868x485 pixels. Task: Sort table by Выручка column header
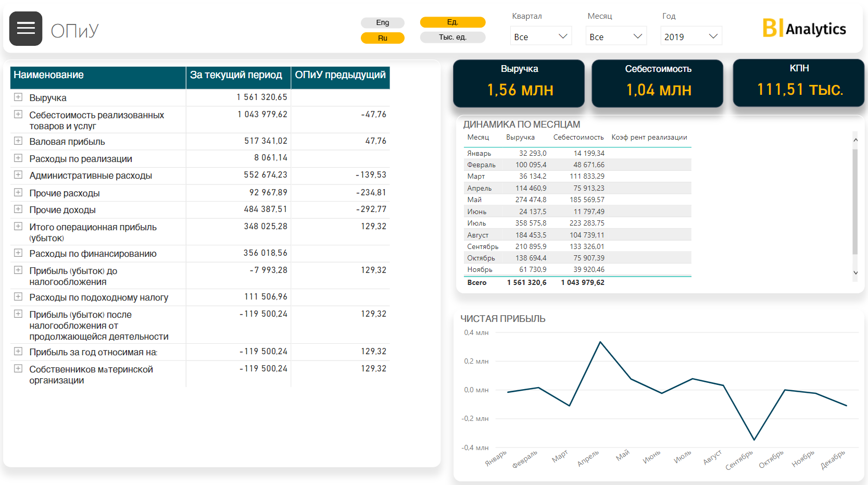[520, 138]
